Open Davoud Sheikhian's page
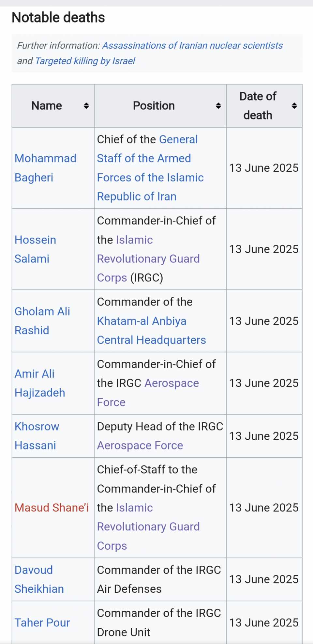 tap(39, 579)
